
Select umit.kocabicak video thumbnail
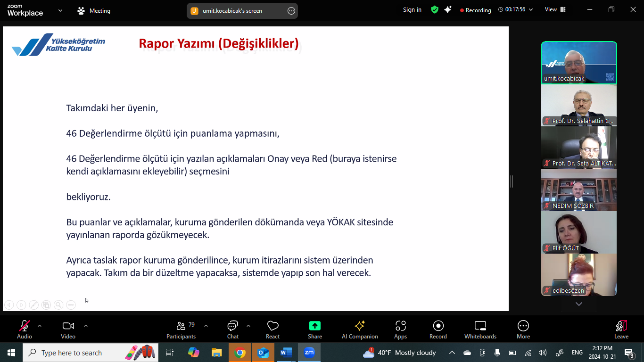[x=579, y=63]
